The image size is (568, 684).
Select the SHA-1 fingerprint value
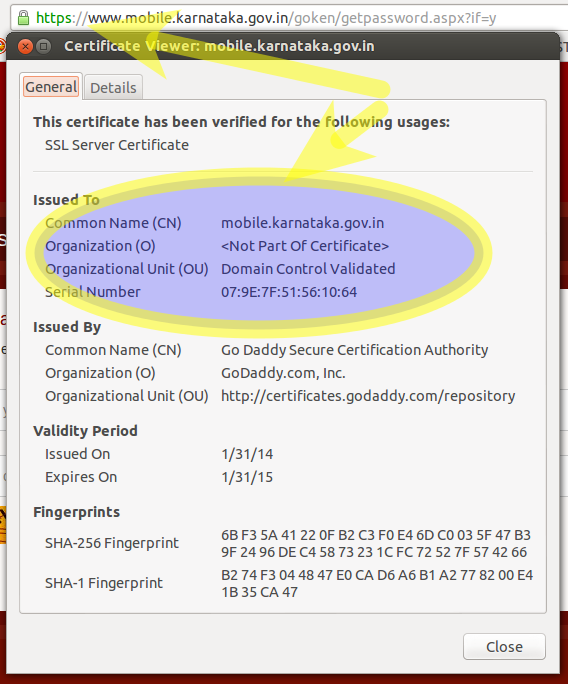coord(377,584)
